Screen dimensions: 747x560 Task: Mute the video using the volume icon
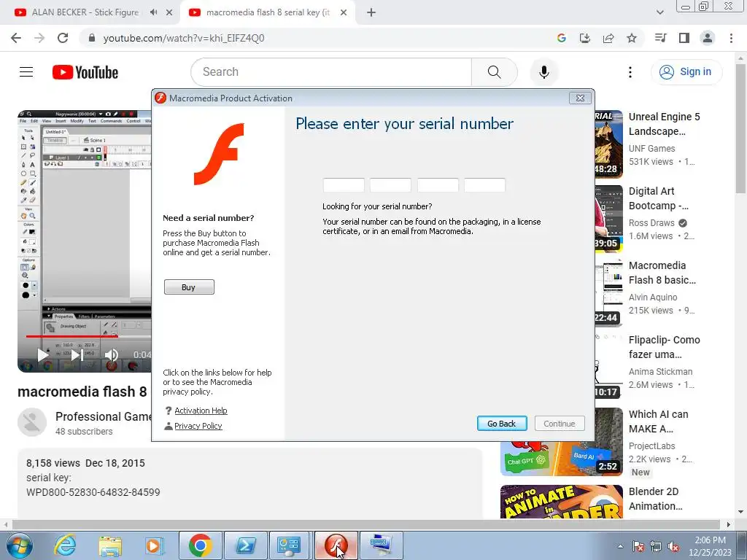[111, 355]
